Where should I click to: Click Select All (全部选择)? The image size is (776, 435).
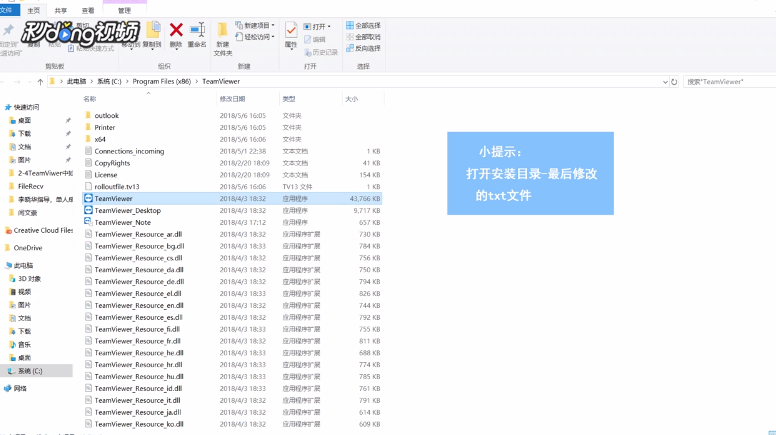[x=363, y=25]
